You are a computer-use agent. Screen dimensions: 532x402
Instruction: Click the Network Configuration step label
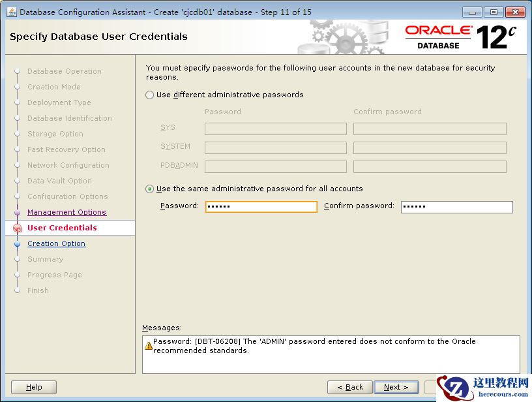(x=68, y=165)
